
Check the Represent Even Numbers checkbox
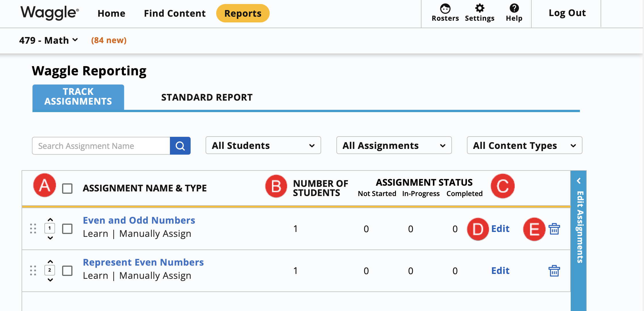[67, 271]
